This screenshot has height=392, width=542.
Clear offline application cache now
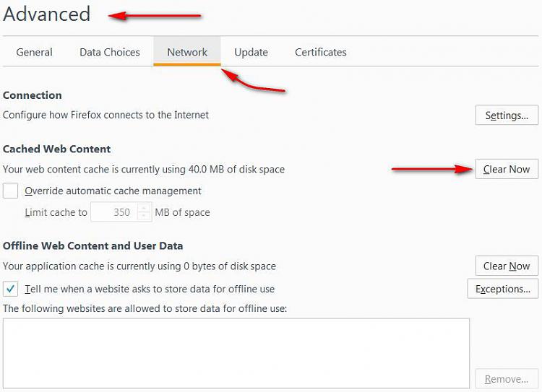[x=507, y=266]
